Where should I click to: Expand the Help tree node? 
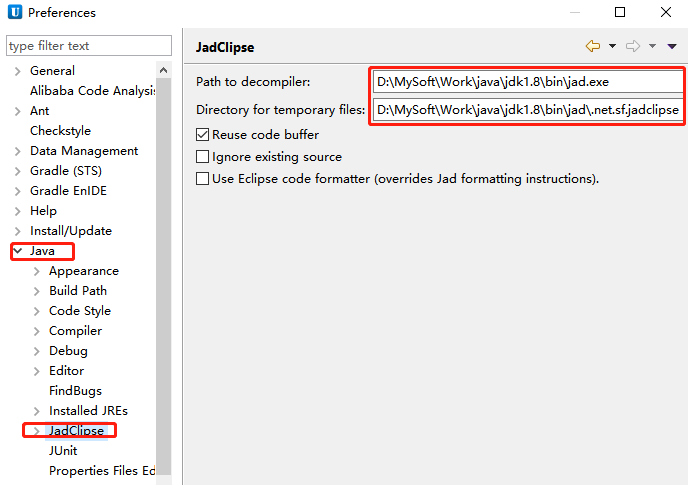tap(18, 212)
